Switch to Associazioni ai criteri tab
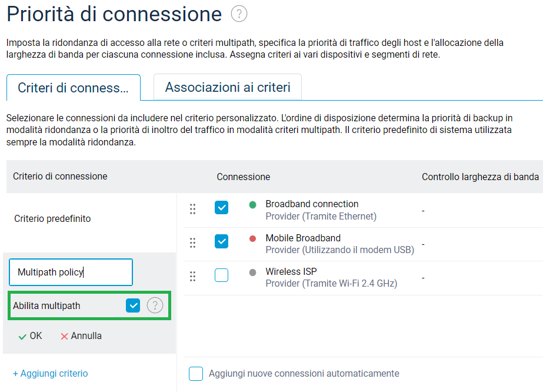This screenshot has height=392, width=543. [228, 87]
